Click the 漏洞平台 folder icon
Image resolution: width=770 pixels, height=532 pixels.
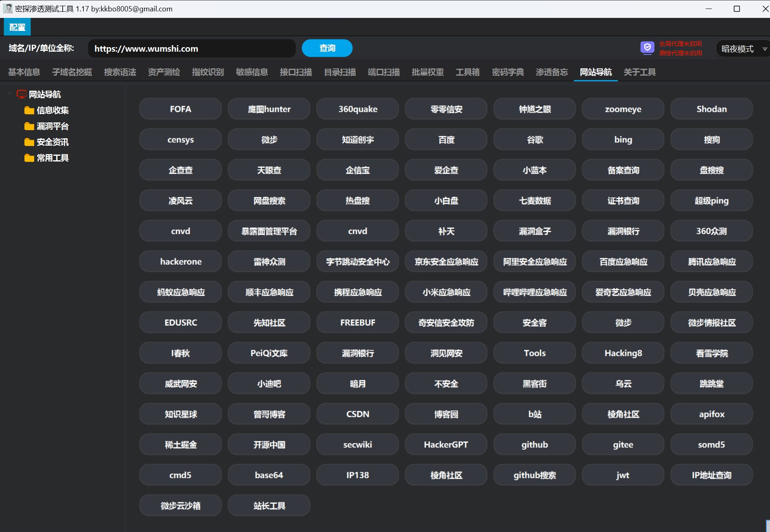[29, 126]
